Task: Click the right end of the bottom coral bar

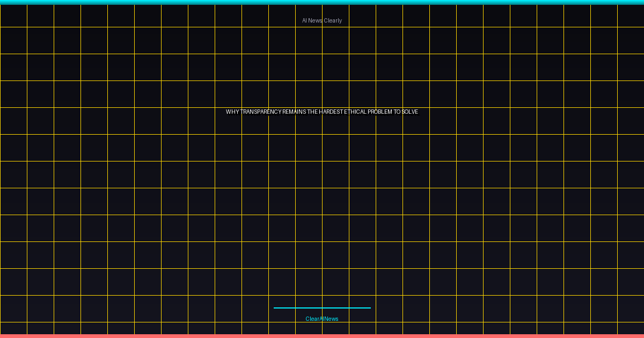Action: point(641,336)
